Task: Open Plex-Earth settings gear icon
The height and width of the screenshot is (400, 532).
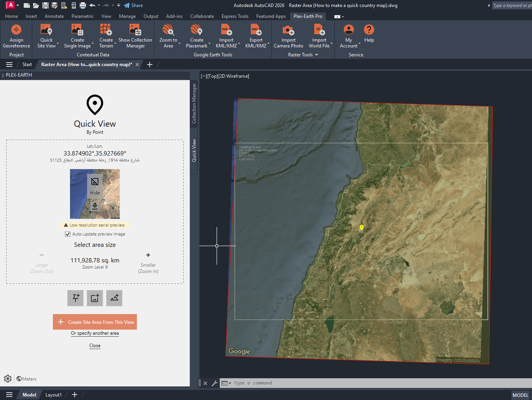Action: 8,379
